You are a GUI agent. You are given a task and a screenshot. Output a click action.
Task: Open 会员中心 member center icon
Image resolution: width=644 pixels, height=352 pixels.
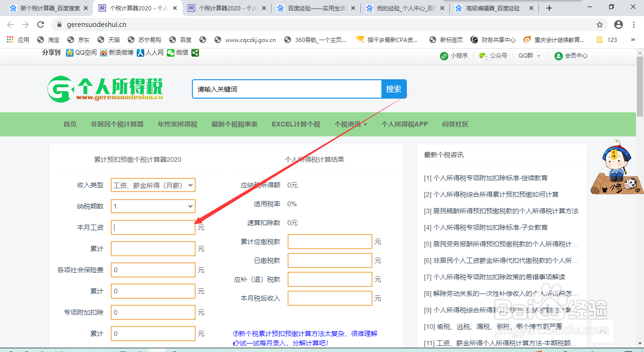pos(559,56)
